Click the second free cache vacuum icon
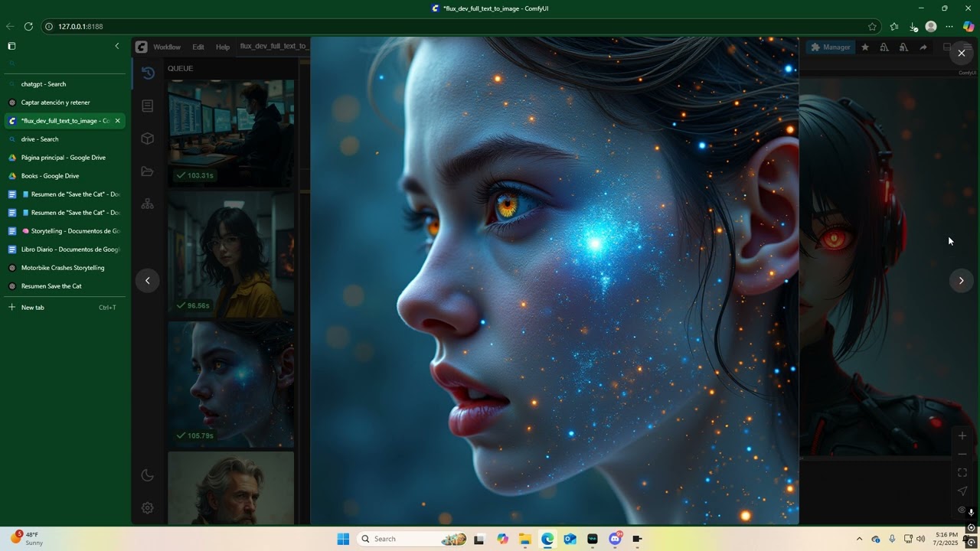980x551 pixels. [x=903, y=47]
